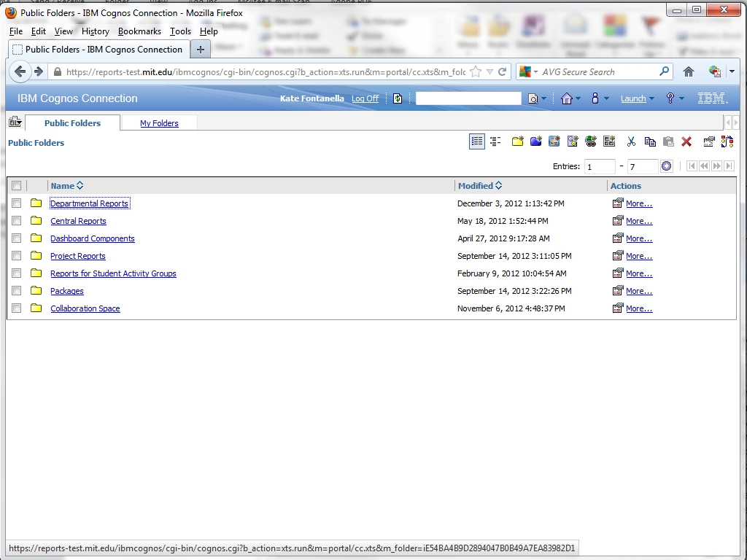This screenshot has width=747, height=560.
Task: Click the Log Off link
Action: tap(365, 98)
